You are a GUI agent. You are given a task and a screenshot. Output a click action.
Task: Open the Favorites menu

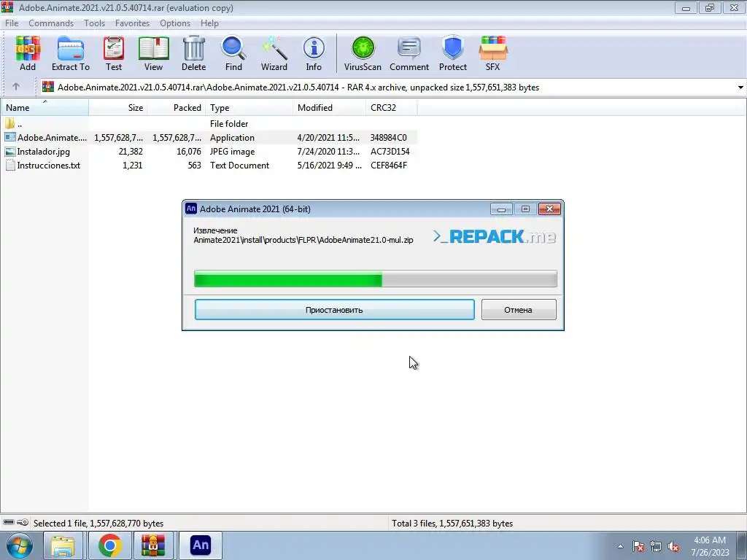[x=132, y=23]
